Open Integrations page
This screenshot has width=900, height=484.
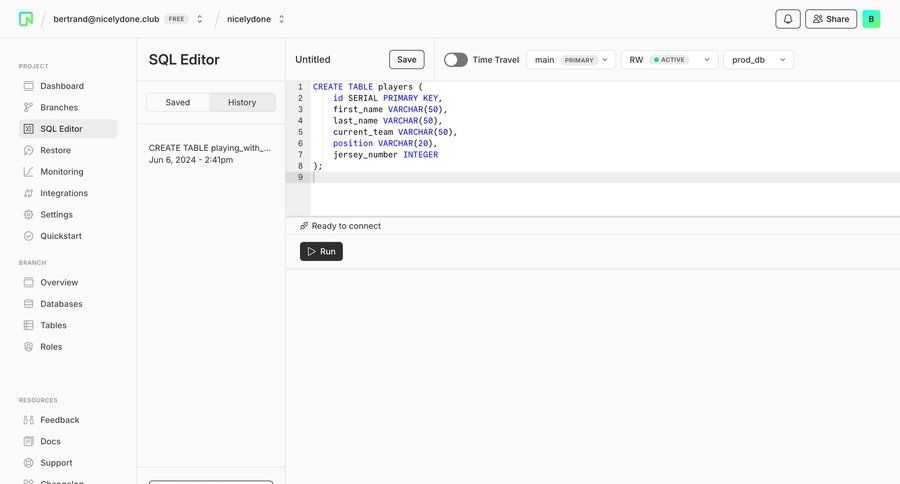[x=68, y=193]
